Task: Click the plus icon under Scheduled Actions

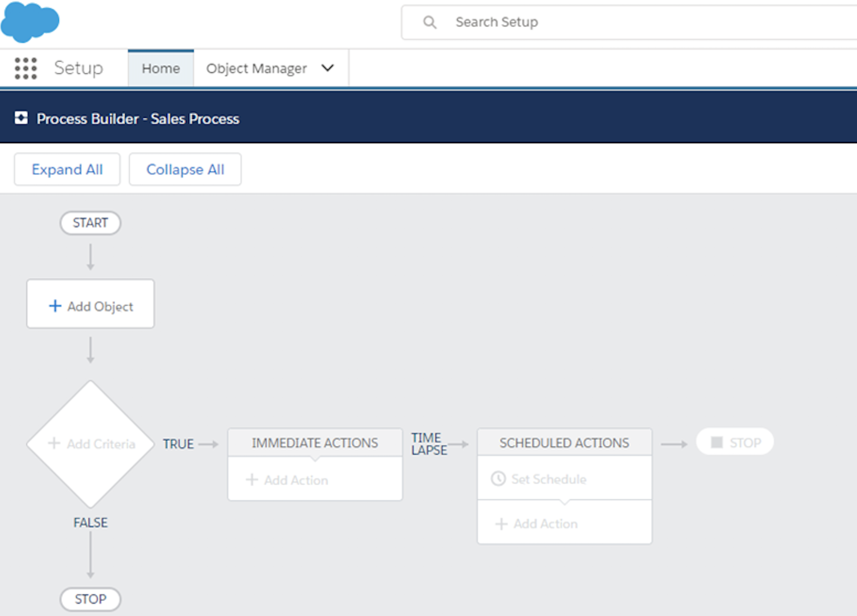Action: point(501,524)
